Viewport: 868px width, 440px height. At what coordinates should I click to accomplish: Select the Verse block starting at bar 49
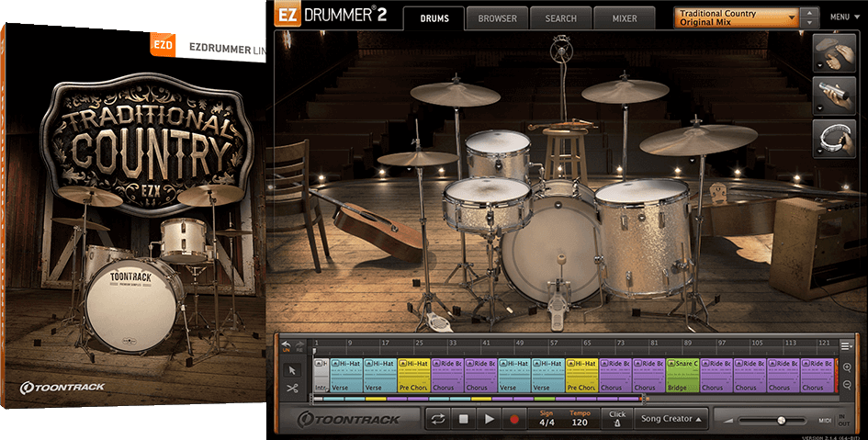(x=514, y=376)
